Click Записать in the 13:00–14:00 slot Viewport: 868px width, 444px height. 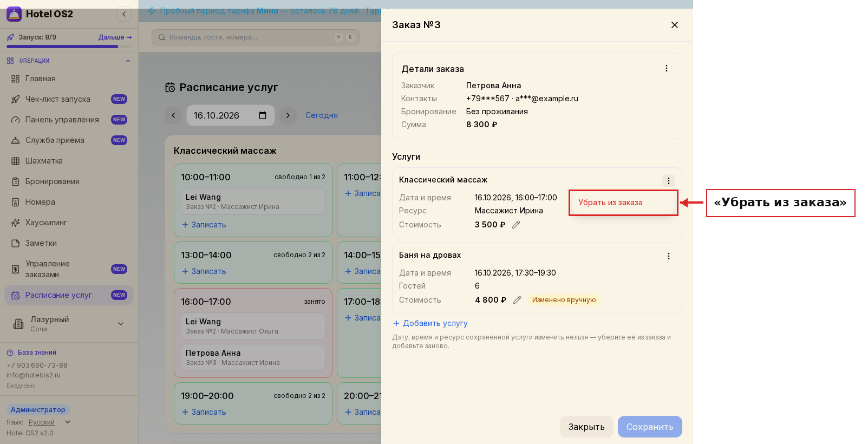click(204, 271)
